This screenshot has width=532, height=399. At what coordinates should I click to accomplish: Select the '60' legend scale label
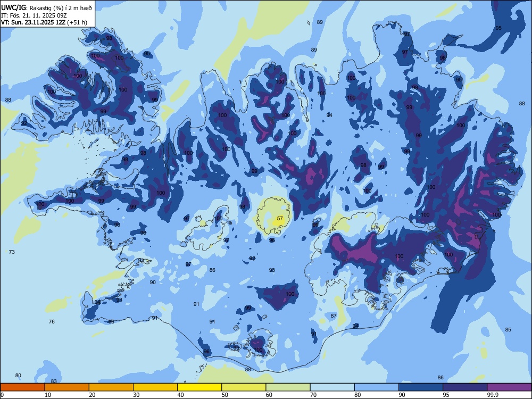pyautogui.click(x=269, y=395)
